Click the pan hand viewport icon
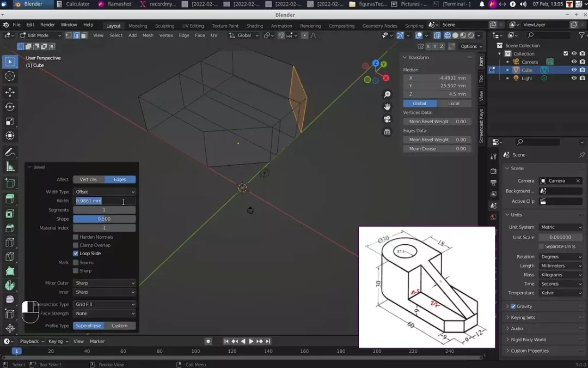The width and height of the screenshot is (588, 368). click(387, 107)
